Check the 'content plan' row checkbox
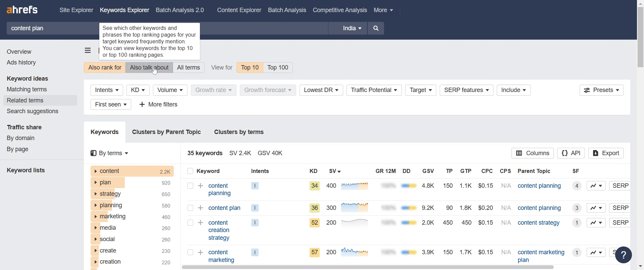Screen dimensions: 644x270 coord(191,208)
